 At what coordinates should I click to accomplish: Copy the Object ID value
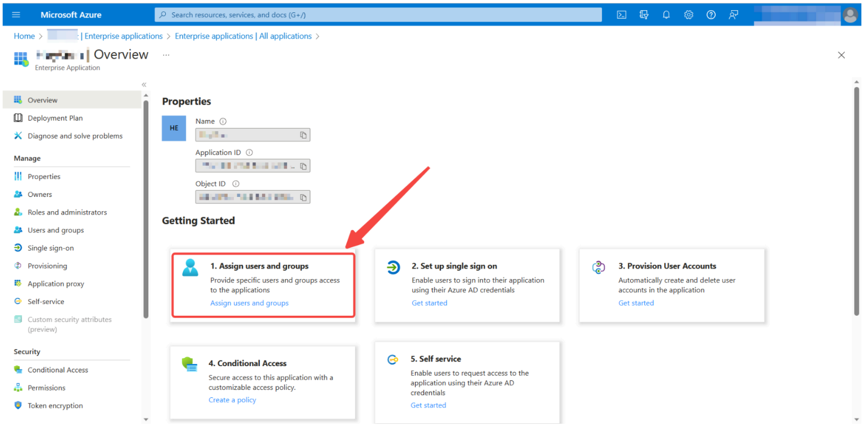pyautogui.click(x=303, y=197)
